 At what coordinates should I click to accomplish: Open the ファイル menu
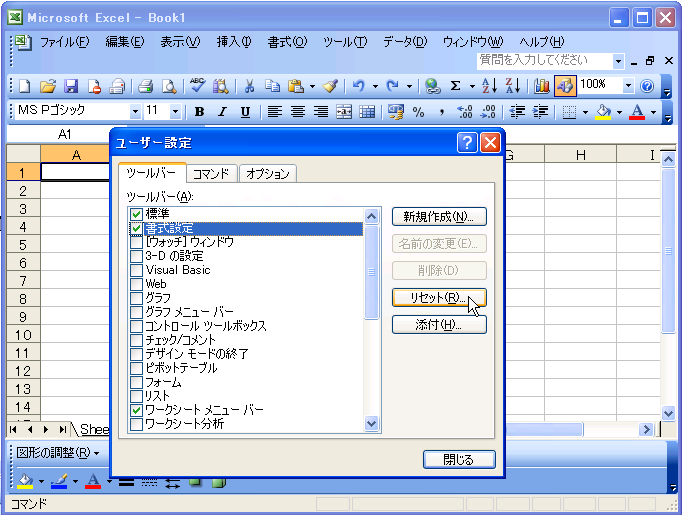(x=64, y=42)
